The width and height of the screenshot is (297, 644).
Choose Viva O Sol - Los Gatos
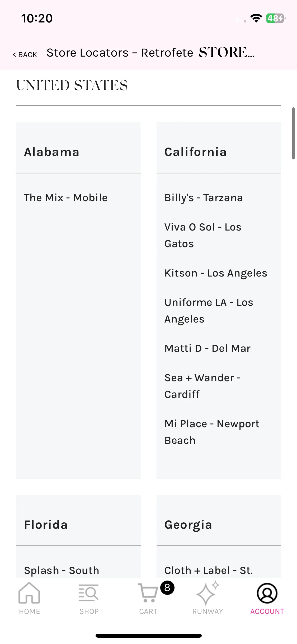click(x=203, y=235)
